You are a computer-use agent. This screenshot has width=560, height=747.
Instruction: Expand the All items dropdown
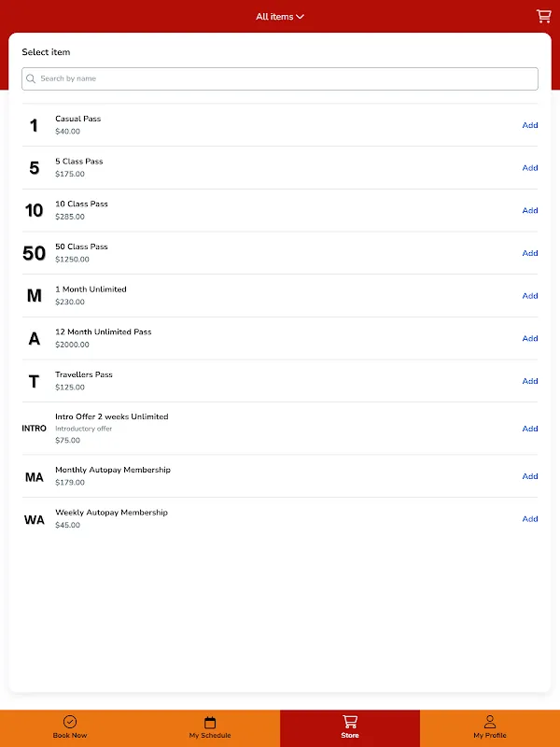coord(280,17)
